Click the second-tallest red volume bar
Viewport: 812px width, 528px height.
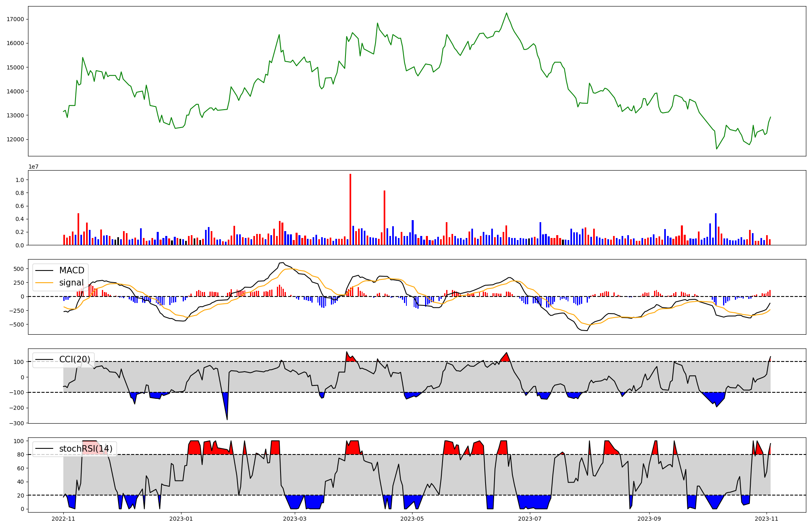(384, 217)
